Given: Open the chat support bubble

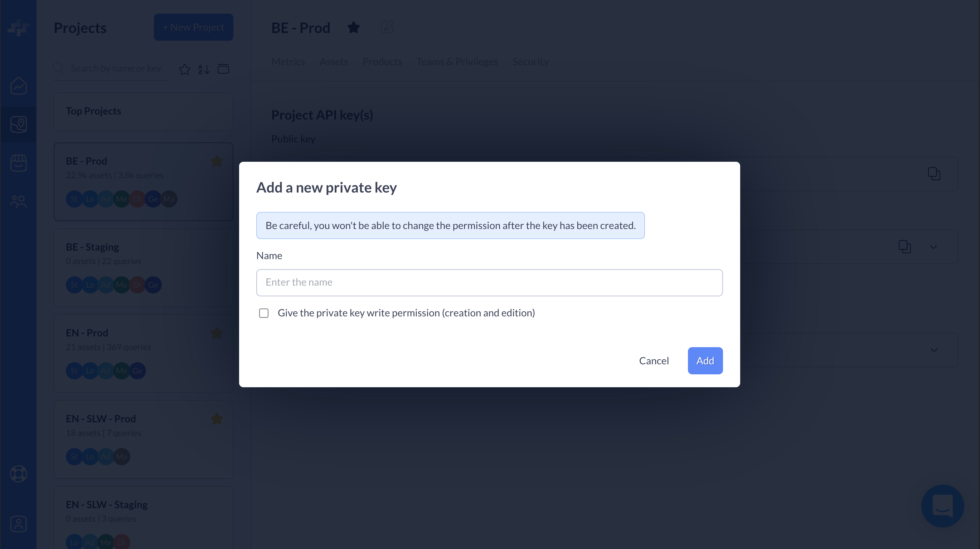Looking at the screenshot, I should (942, 506).
